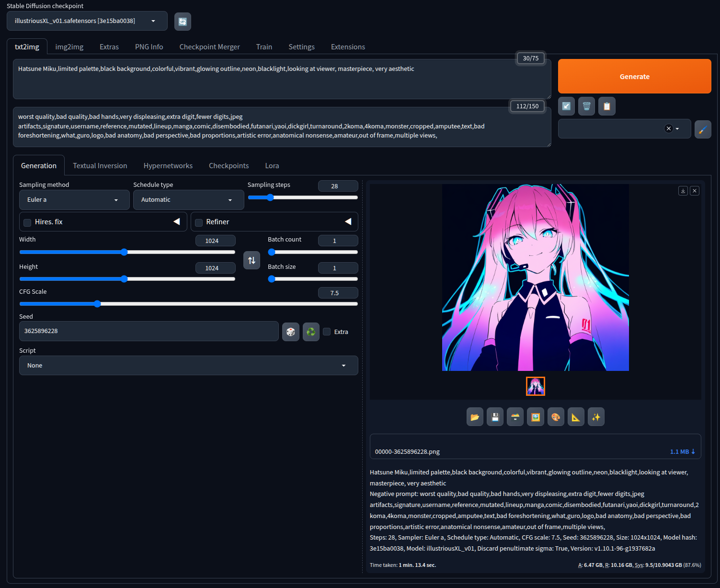720x588 pixels.
Task: Show the Checkpoints sub-tab
Action: (x=229, y=166)
